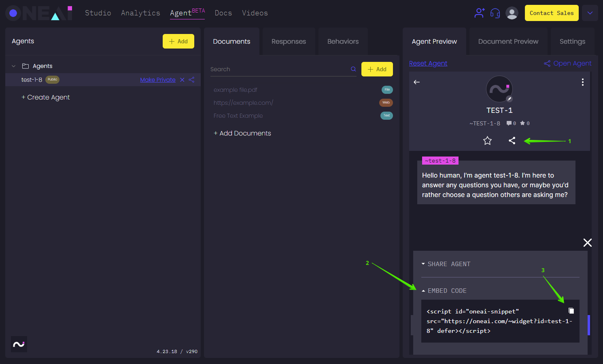603x364 pixels.
Task: Switch to Agent Preview tab
Action: [434, 41]
